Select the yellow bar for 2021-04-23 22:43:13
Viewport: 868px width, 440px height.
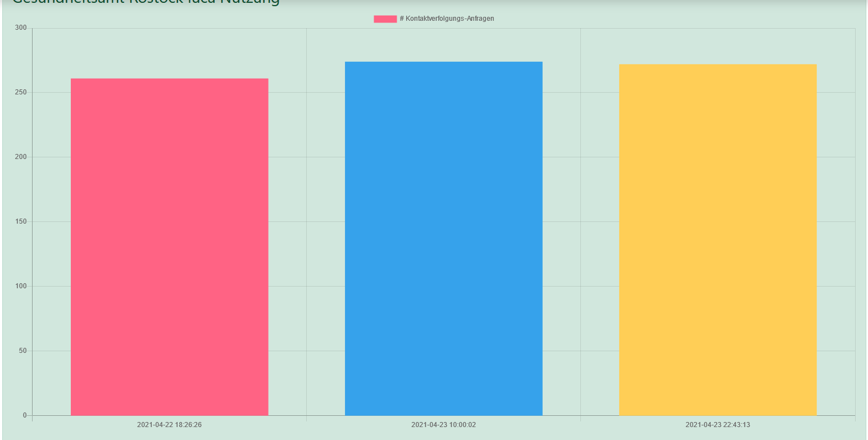coord(717,239)
